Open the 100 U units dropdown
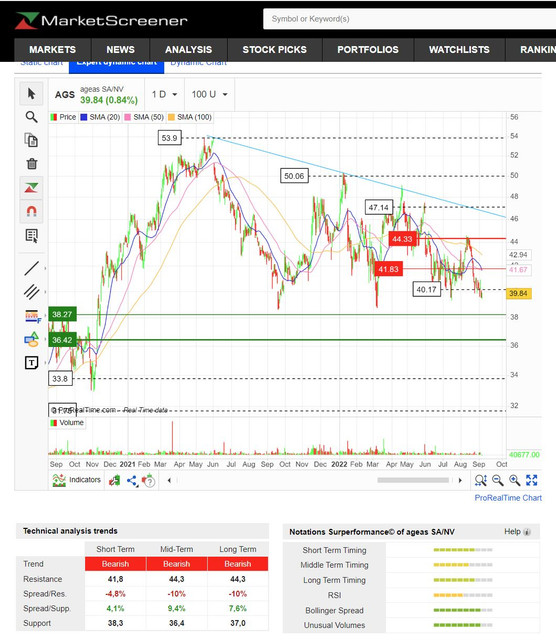 click(x=209, y=94)
